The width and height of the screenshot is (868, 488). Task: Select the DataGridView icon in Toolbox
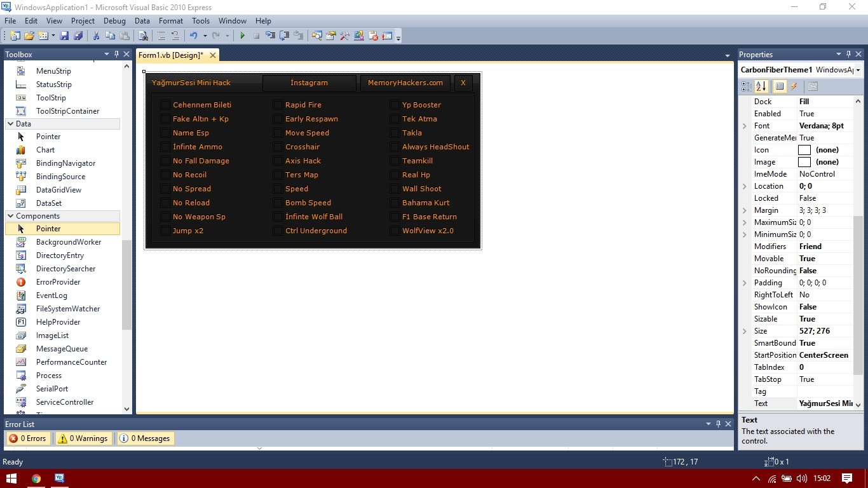click(21, 190)
